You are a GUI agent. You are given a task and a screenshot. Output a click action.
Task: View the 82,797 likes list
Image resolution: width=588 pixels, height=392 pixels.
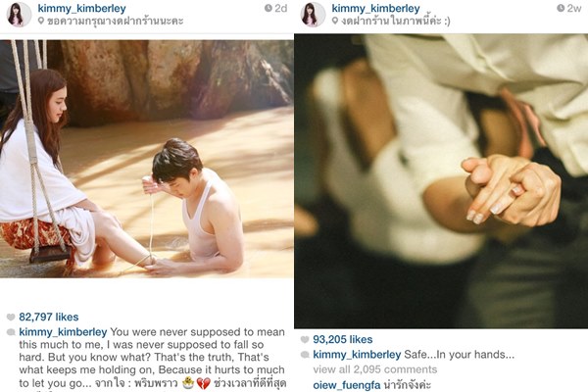click(49, 317)
